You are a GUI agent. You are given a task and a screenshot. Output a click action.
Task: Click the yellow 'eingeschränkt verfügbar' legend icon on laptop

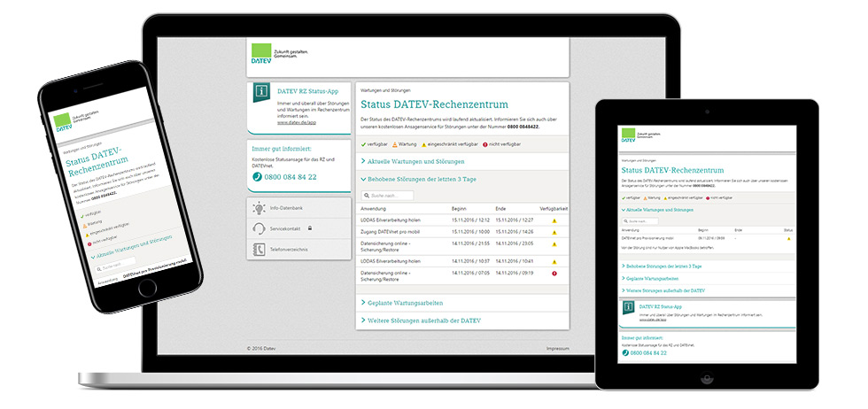tap(424, 144)
